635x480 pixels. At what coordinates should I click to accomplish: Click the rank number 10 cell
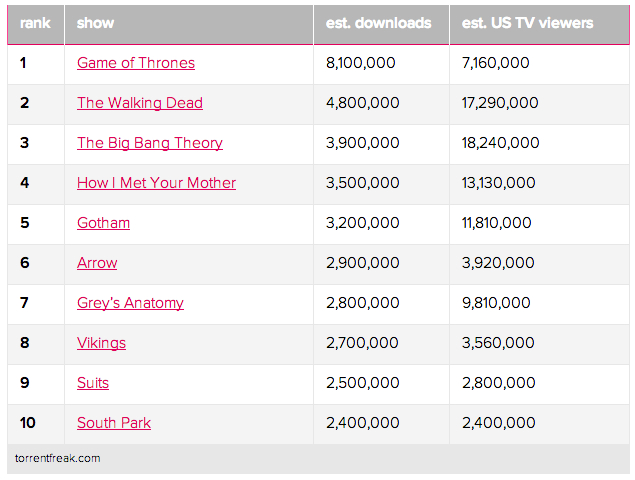click(x=27, y=423)
